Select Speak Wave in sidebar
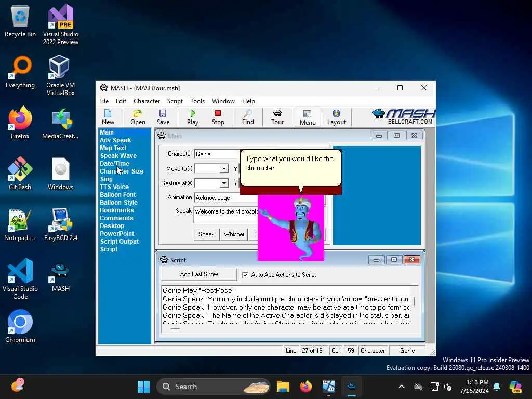 coord(118,156)
